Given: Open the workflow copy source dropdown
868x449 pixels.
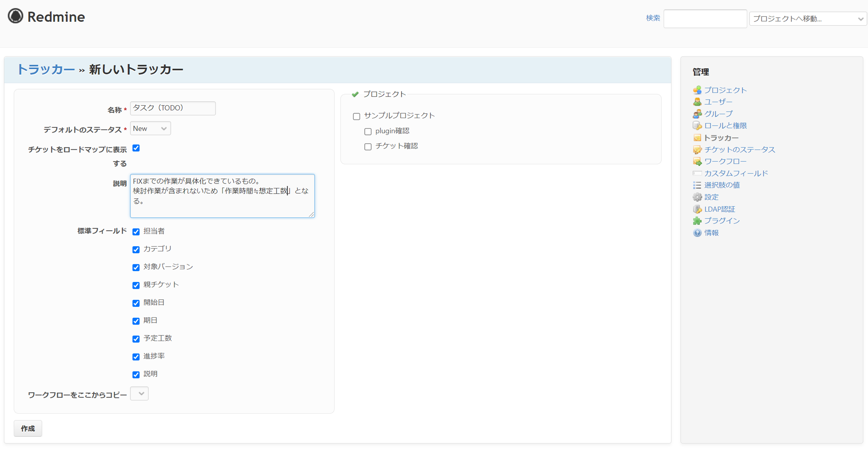Looking at the screenshot, I should pyautogui.click(x=139, y=394).
